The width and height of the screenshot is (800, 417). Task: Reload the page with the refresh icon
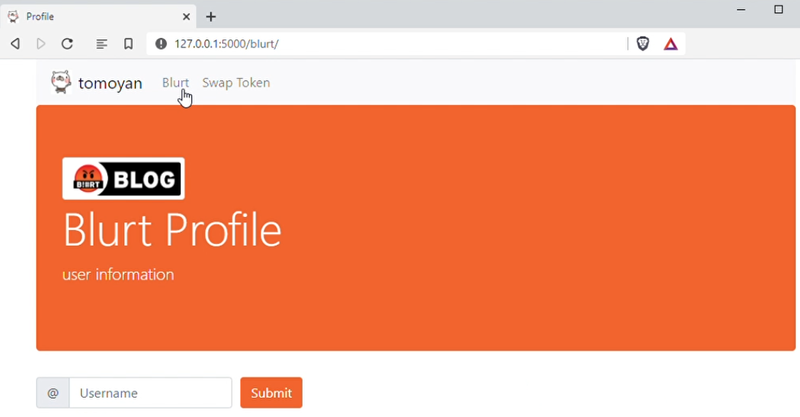(x=67, y=44)
